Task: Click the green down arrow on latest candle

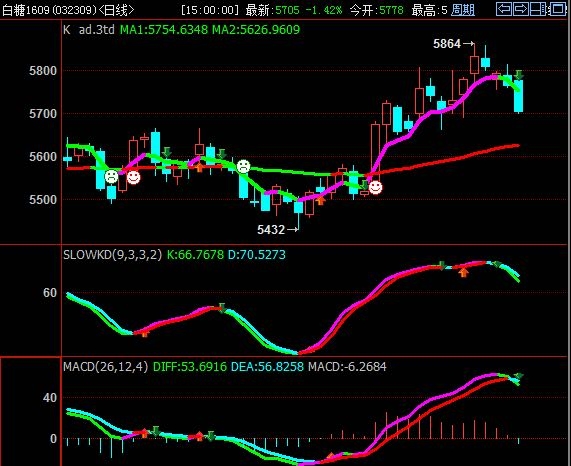Action: [519, 75]
